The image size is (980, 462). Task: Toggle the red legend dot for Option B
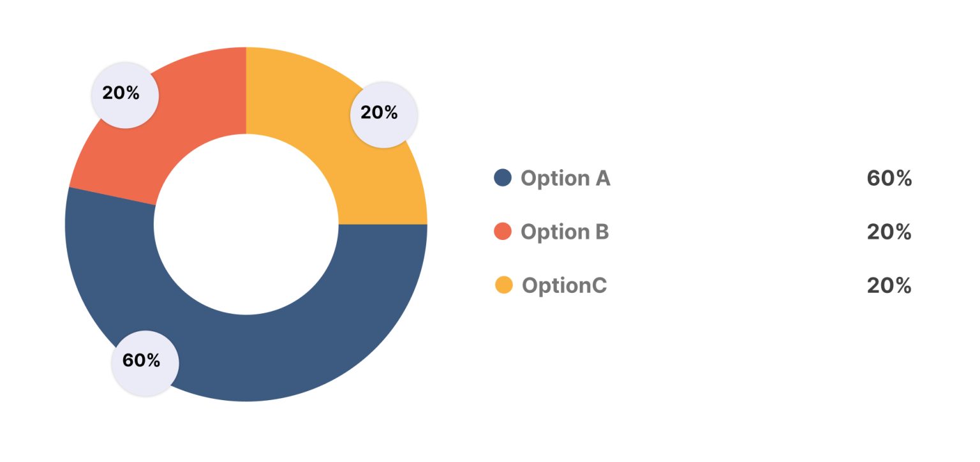503,231
